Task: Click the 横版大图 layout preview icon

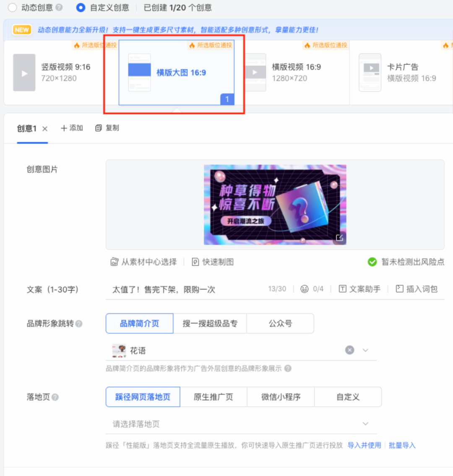Action: pyautogui.click(x=139, y=73)
